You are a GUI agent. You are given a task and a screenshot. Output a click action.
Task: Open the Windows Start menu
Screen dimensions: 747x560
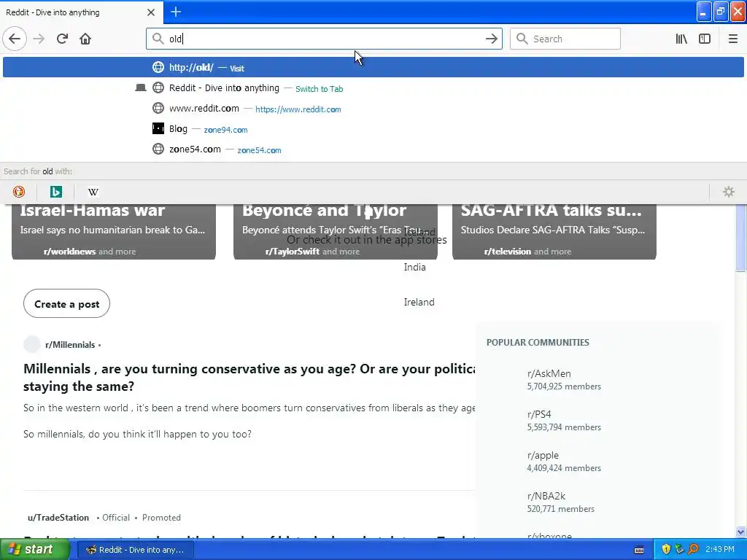coord(35,549)
